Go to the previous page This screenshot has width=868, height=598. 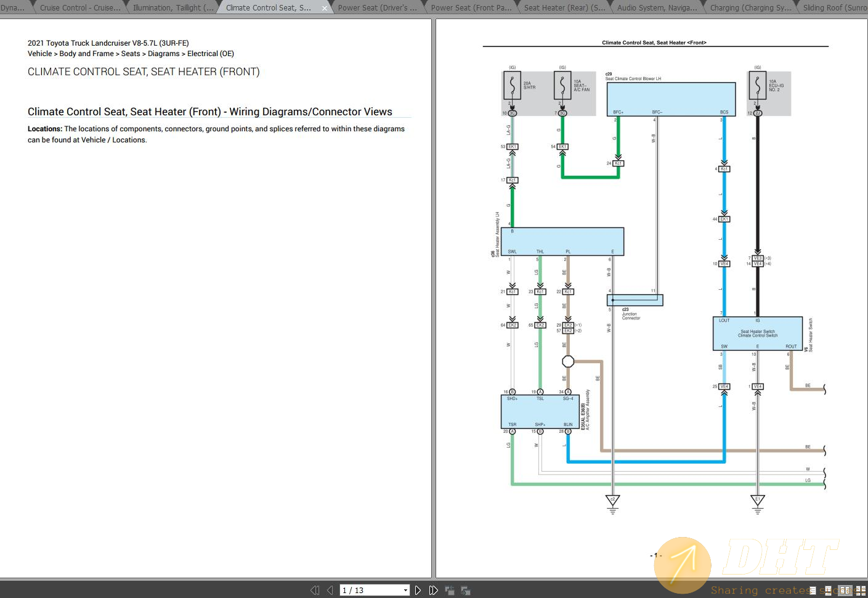(330, 590)
